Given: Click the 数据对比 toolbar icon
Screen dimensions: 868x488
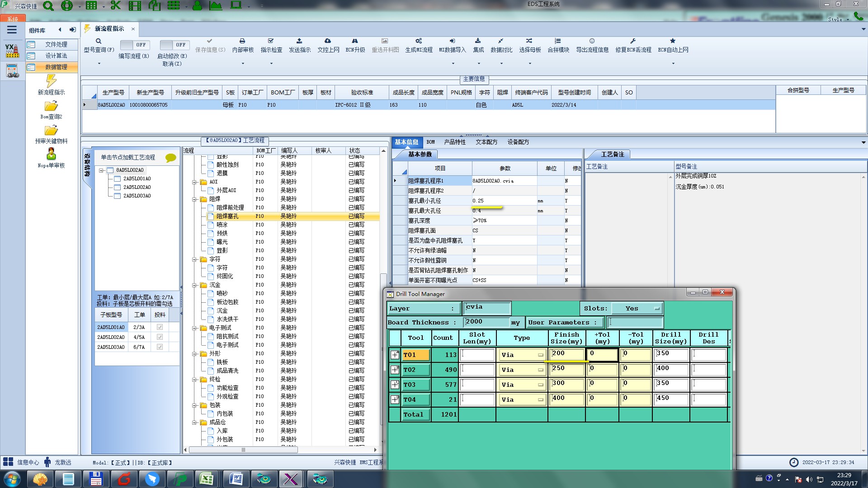Looking at the screenshot, I should click(x=501, y=41).
